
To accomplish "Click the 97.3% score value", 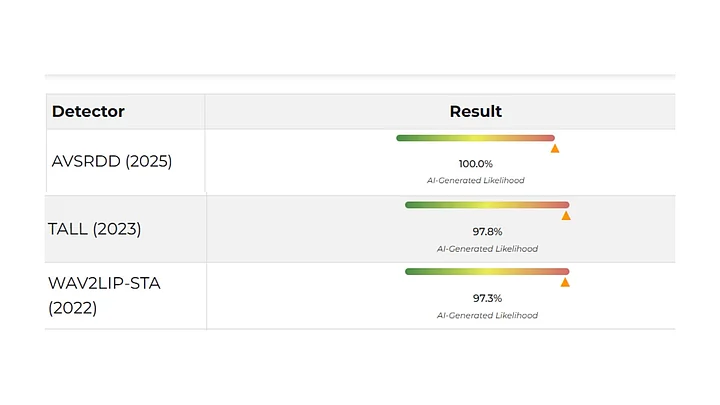I will pos(487,298).
